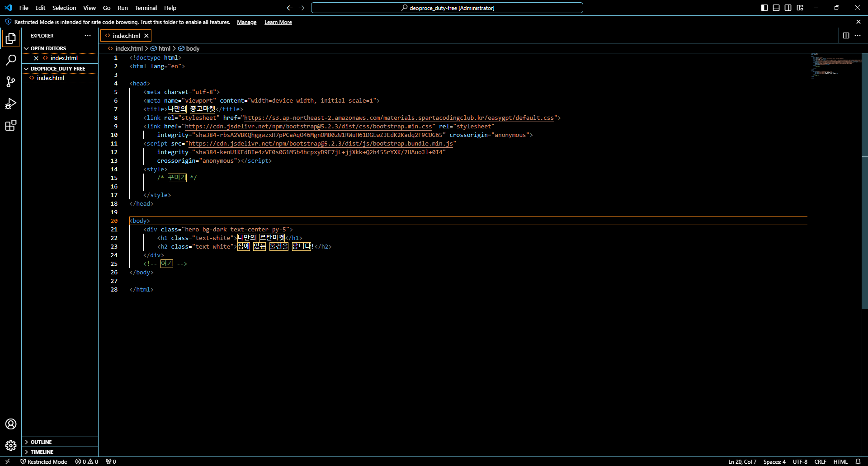Click the vertical editor scrollbar
The height and width of the screenshot is (466, 868).
(865, 181)
